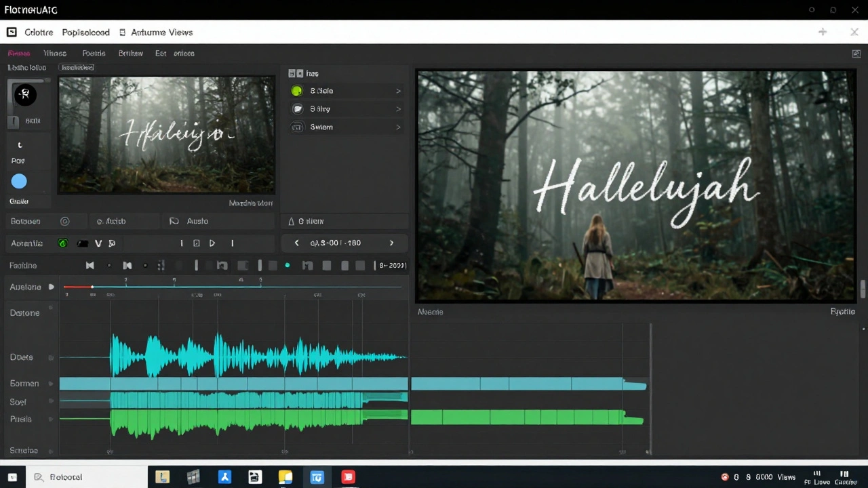This screenshot has height=488, width=868.
Task: Click the Hallelujah preview thumbnail
Action: [x=166, y=135]
